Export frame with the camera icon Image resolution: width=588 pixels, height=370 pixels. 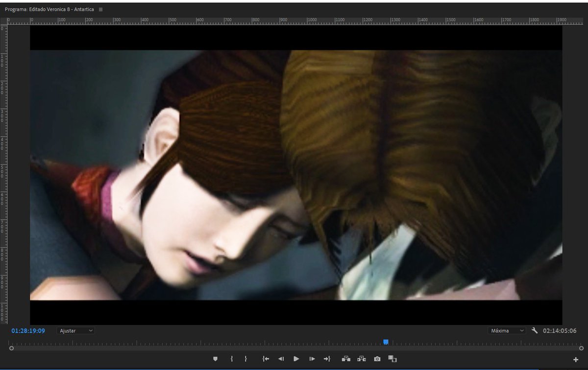coord(377,359)
